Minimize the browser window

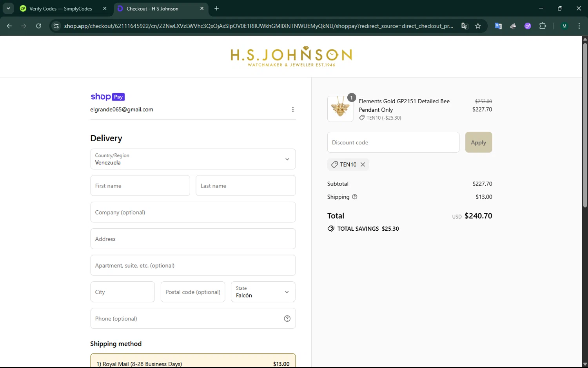[x=541, y=8]
